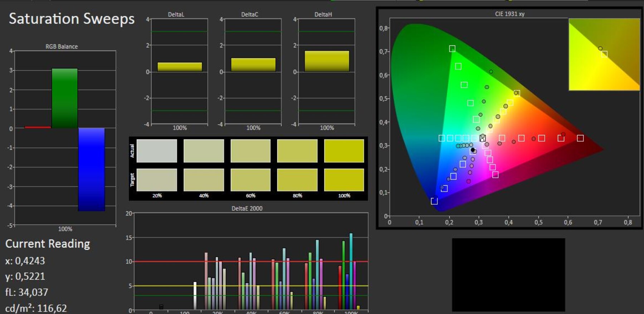
Task: Select the 60% Target color swatch
Action: (250, 180)
